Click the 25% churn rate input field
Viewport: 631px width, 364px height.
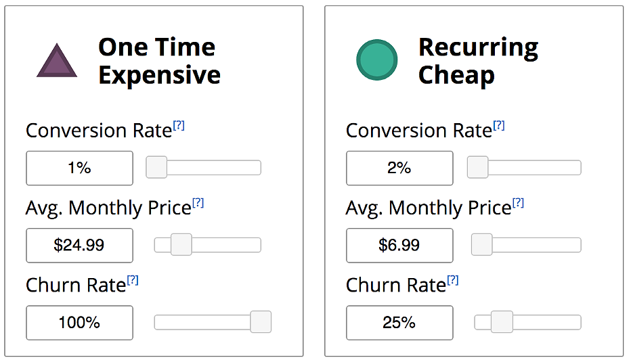[399, 323]
